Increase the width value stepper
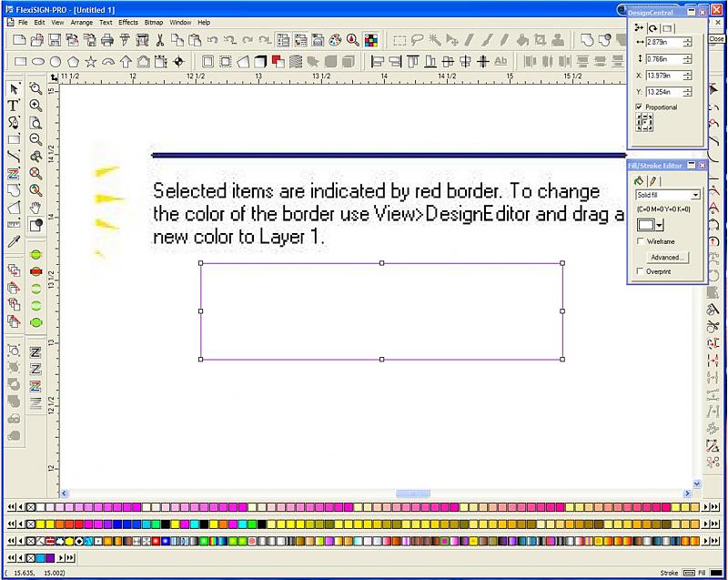 tap(688, 39)
